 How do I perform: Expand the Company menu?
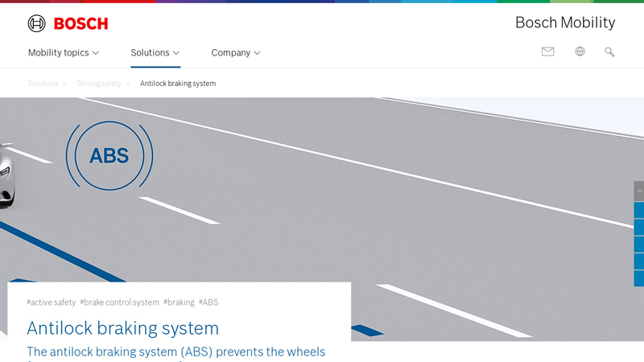(236, 52)
